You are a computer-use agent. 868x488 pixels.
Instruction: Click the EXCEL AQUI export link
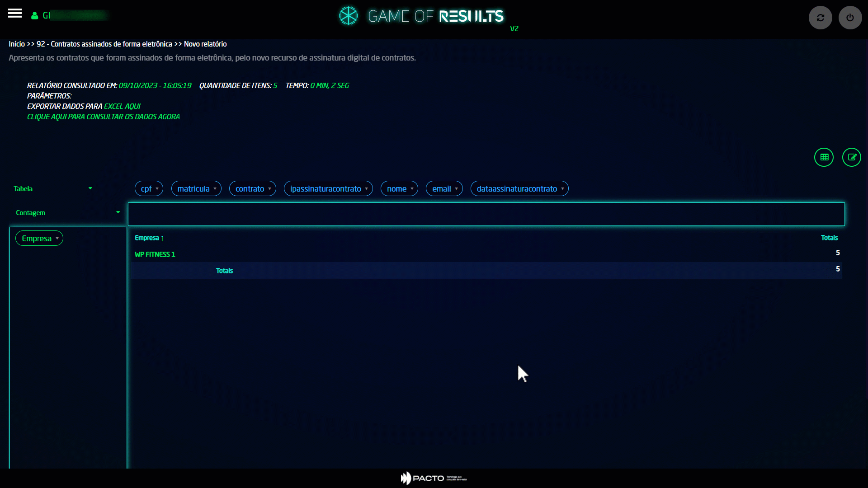coord(122,107)
